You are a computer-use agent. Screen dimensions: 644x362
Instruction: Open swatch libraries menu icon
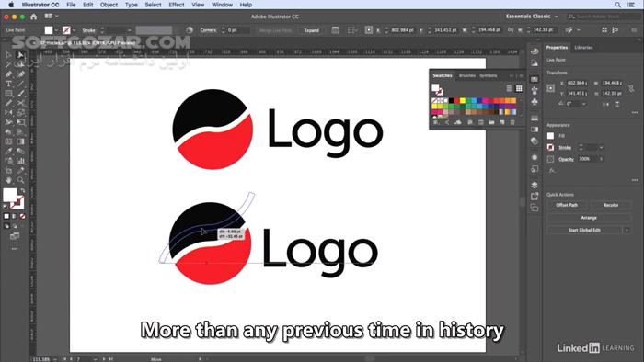(436, 122)
